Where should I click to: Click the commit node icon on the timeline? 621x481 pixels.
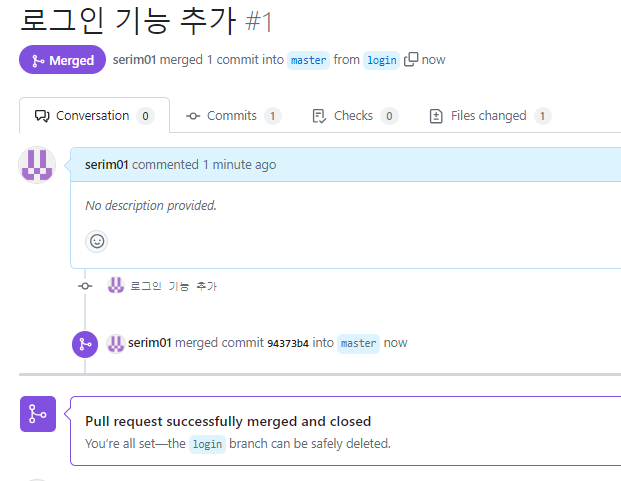(85, 286)
